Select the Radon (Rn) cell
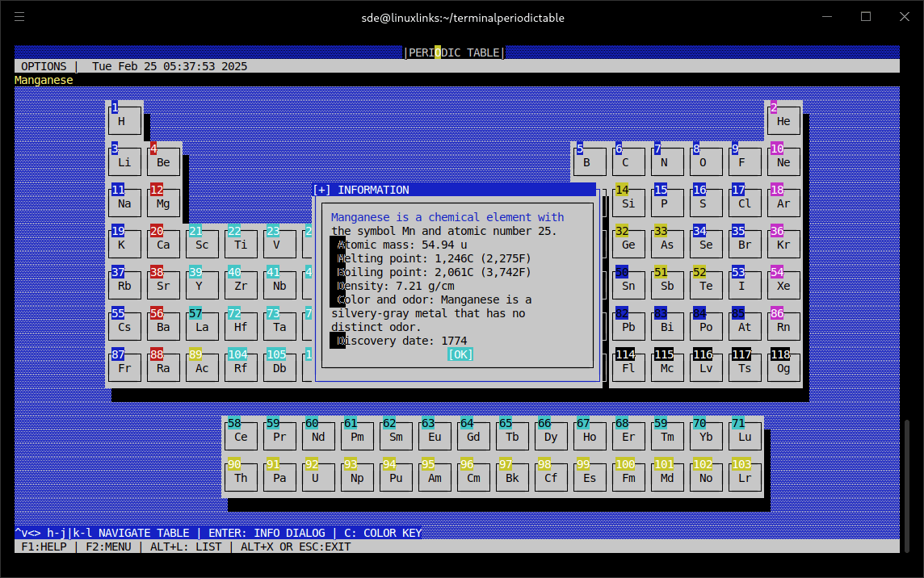Image resolution: width=924 pixels, height=578 pixels. point(783,327)
